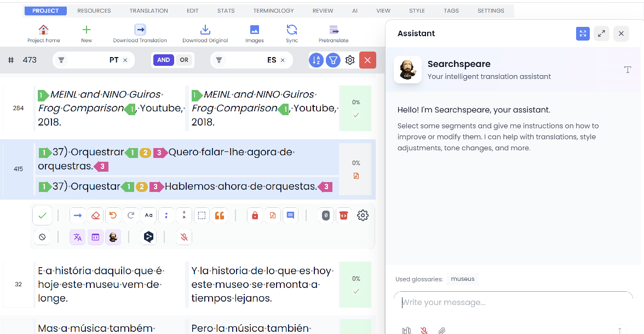Viewport: 644px width, 334px height.
Task: Undo changes using the undo arrow icon
Action: (x=113, y=215)
